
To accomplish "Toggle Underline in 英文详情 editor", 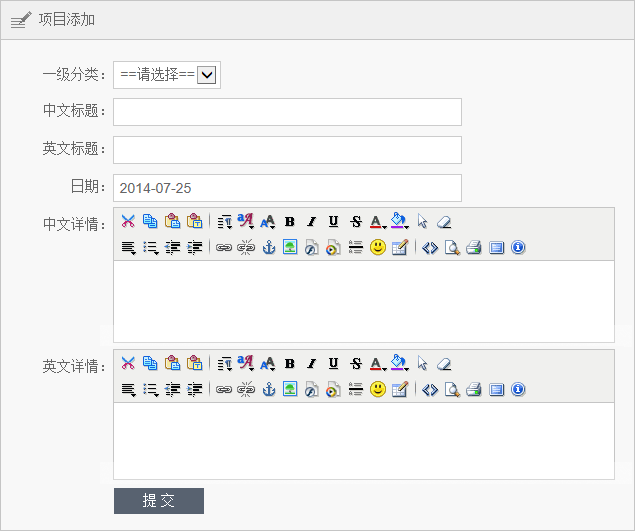I will pyautogui.click(x=333, y=364).
